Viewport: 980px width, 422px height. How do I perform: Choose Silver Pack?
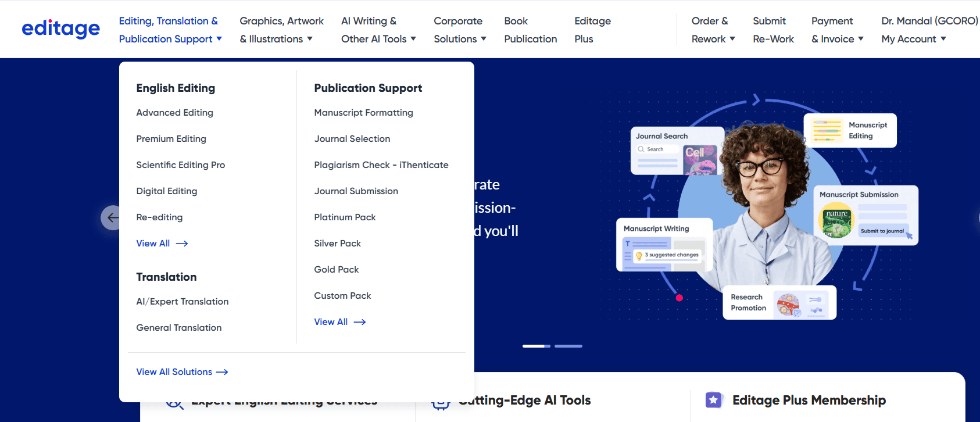[x=338, y=244]
